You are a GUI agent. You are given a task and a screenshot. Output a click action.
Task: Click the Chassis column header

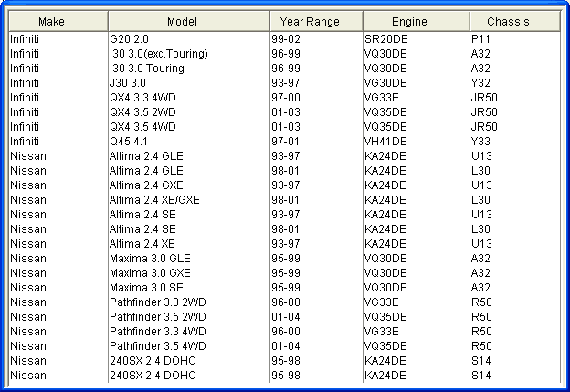click(515, 21)
